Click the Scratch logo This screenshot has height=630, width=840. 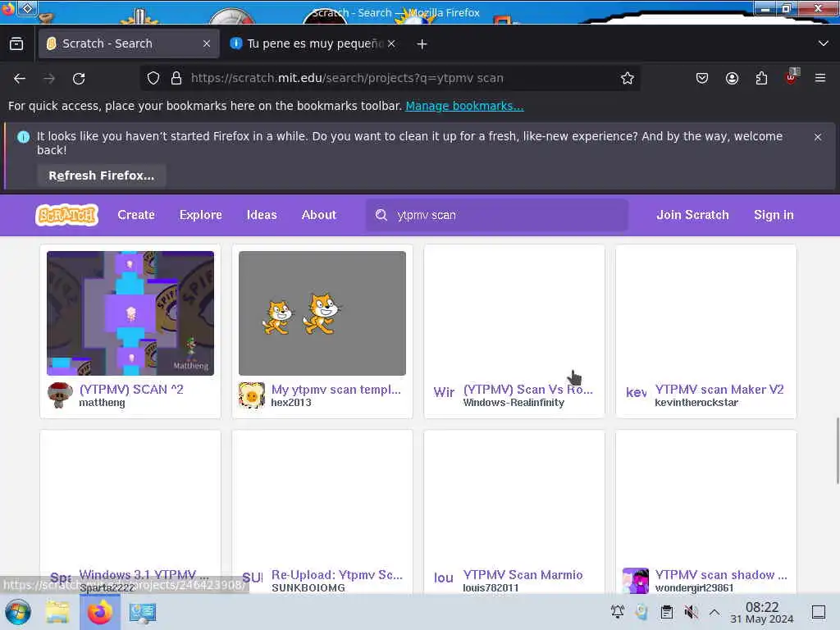tap(67, 215)
